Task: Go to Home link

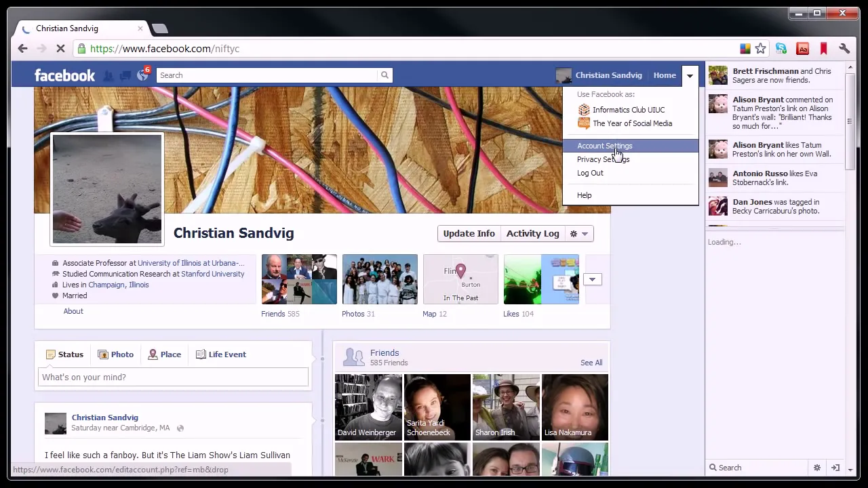Action: point(665,75)
